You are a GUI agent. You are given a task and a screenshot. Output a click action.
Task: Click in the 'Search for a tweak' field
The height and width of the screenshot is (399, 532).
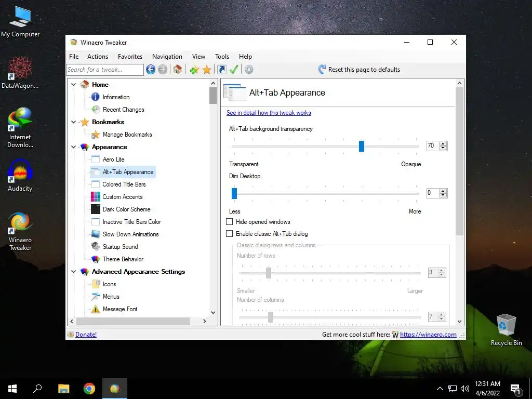pyautogui.click(x=105, y=70)
